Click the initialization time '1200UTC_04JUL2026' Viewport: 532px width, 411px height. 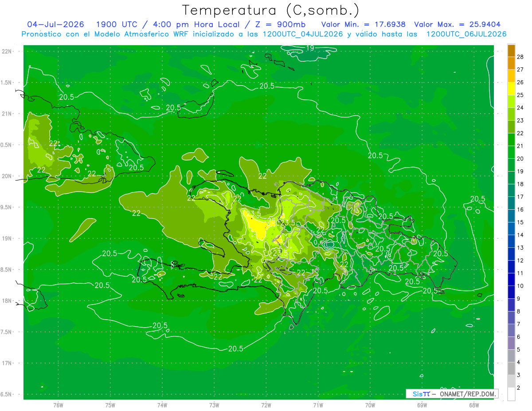pyautogui.click(x=303, y=34)
